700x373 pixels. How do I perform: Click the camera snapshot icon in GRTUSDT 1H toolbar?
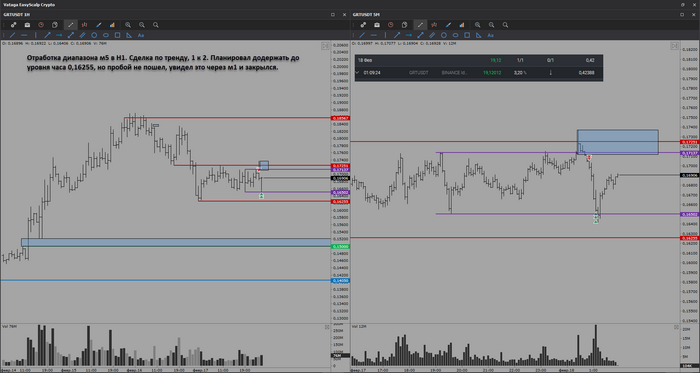[x=27, y=25]
